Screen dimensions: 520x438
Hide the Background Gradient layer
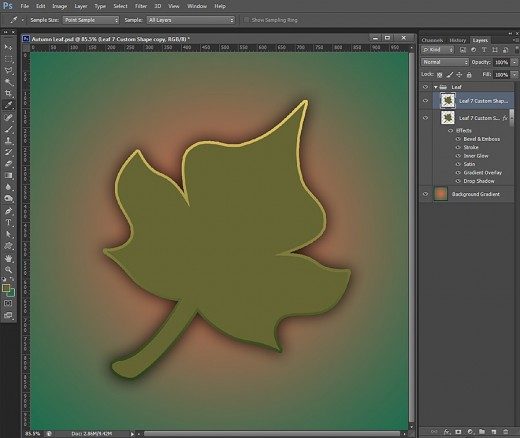[425, 194]
